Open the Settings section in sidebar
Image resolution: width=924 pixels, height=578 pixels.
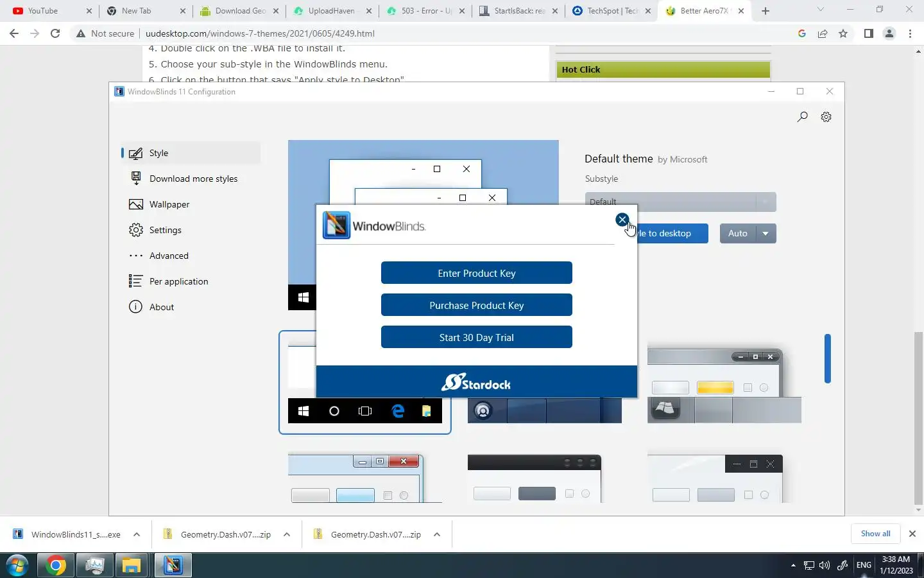(191, 230)
